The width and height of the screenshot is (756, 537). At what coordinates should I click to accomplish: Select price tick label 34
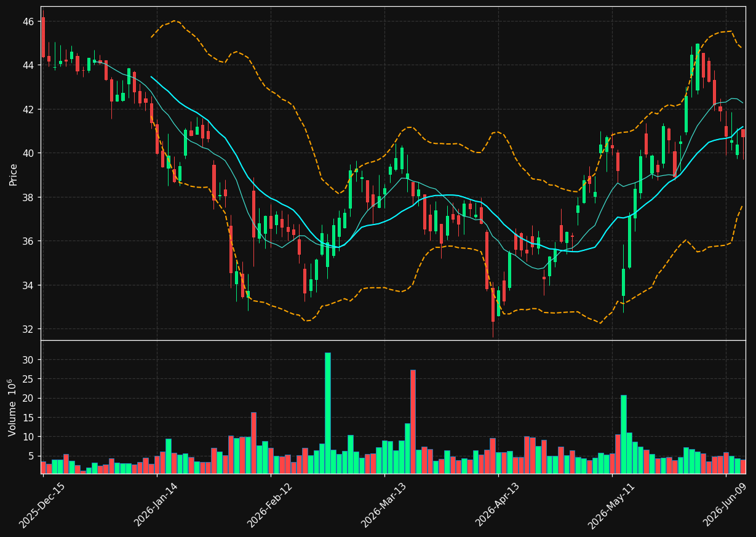(x=28, y=285)
